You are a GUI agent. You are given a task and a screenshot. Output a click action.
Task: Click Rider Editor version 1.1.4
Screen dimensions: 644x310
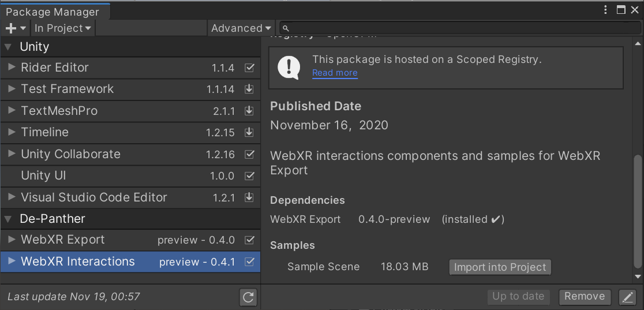coord(223,68)
